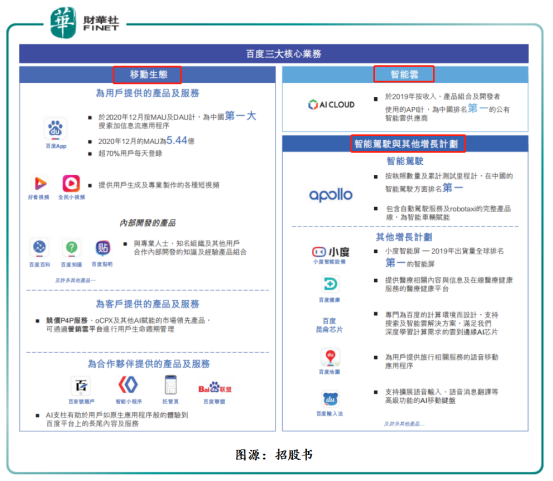
Task: Click the 內部開發的產品 subheading
Action: click(148, 223)
